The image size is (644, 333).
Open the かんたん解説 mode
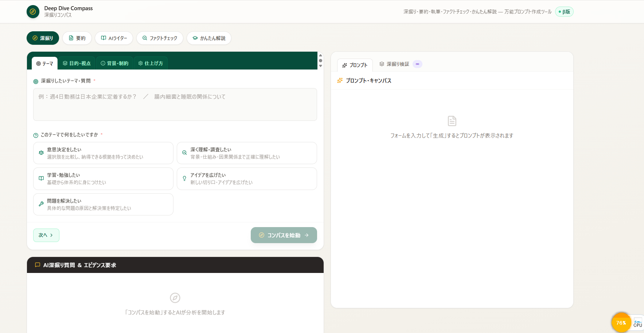point(209,38)
